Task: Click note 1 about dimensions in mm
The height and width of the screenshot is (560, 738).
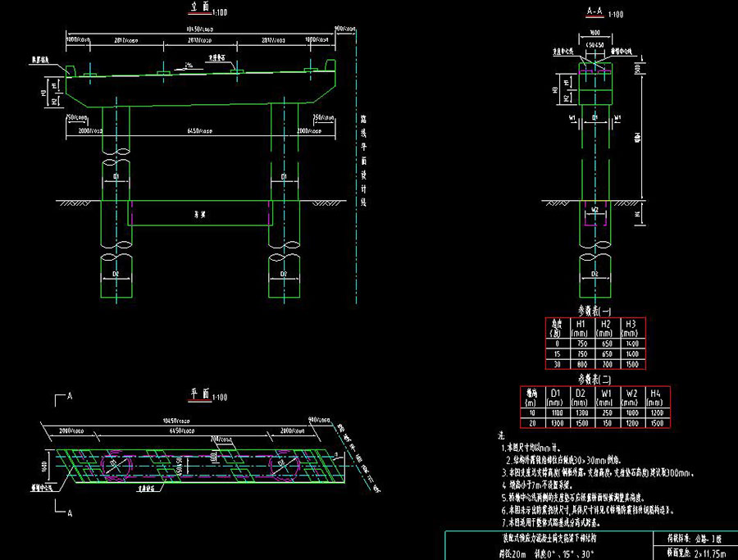Action: (531, 448)
